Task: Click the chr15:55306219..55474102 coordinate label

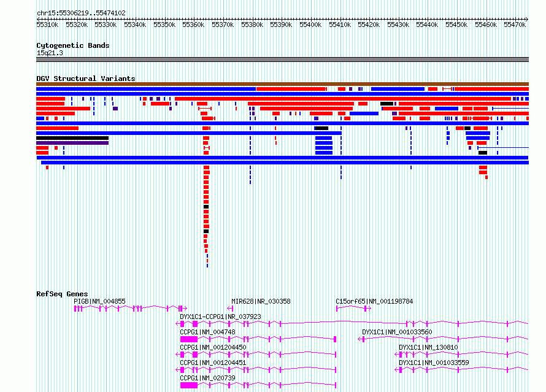Action: coord(81,13)
